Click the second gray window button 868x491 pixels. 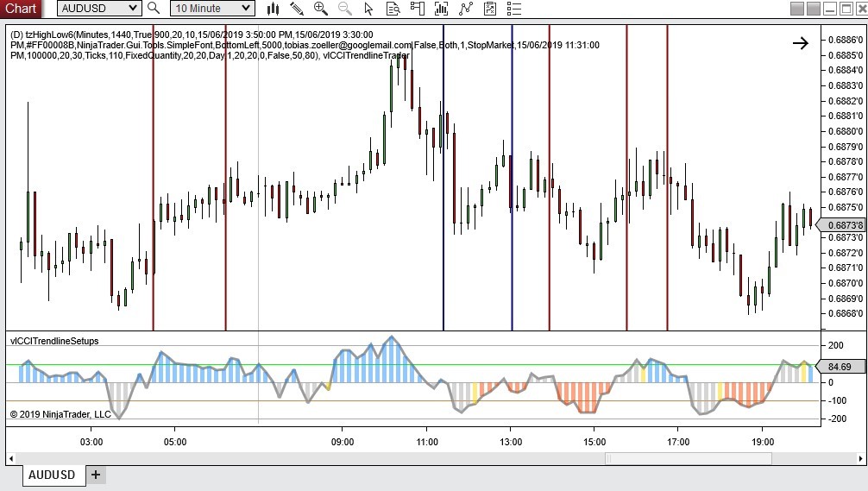click(813, 9)
